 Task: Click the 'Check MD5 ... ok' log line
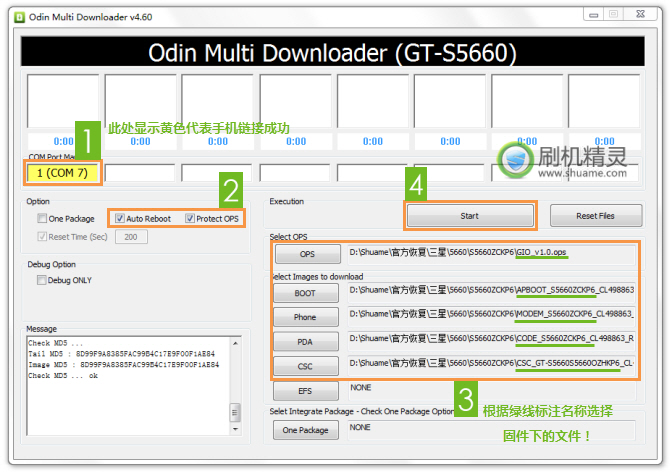click(x=63, y=376)
